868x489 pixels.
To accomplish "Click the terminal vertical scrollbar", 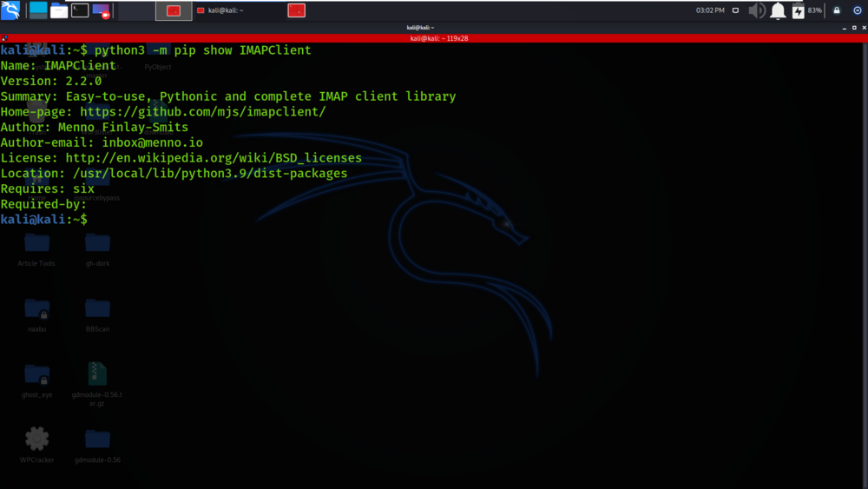I will 865,265.
